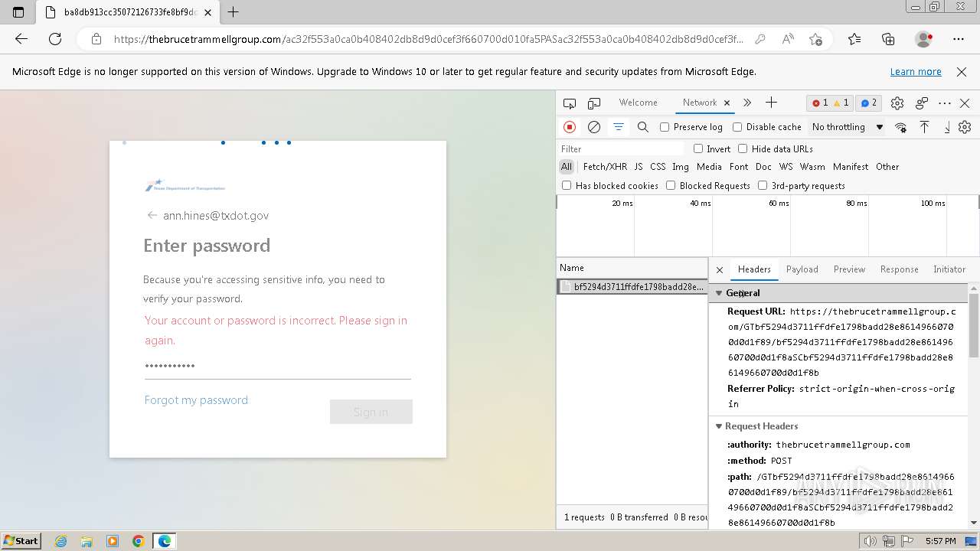Enable Disable cache checkbox
Viewport: 980px width, 551px height.
[x=737, y=127]
